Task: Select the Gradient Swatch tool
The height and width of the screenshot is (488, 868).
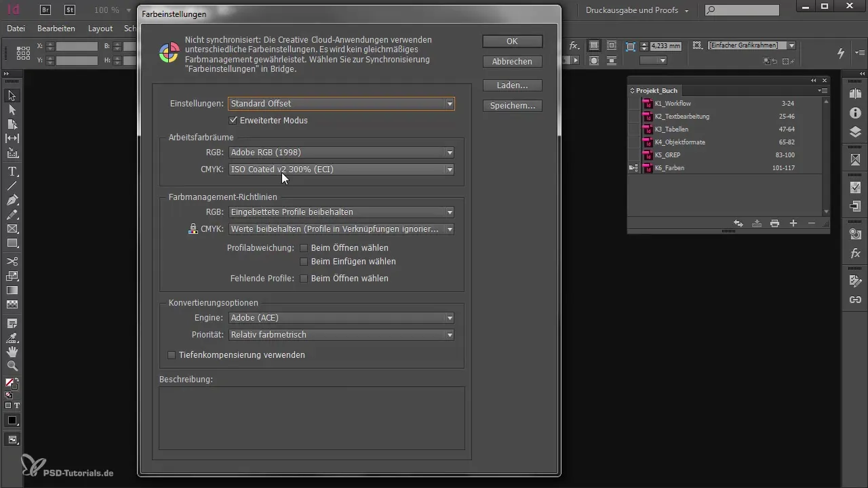Action: click(x=12, y=290)
